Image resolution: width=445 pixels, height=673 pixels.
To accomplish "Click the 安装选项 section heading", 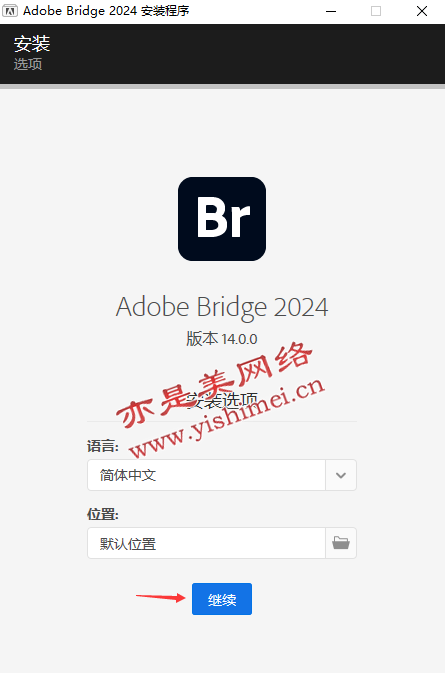I will [x=222, y=400].
